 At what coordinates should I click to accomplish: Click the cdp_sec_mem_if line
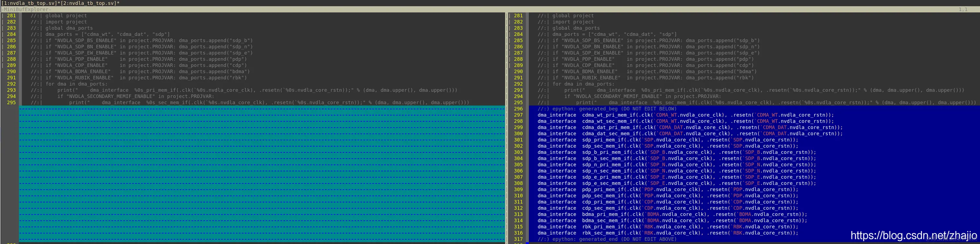[668, 208]
